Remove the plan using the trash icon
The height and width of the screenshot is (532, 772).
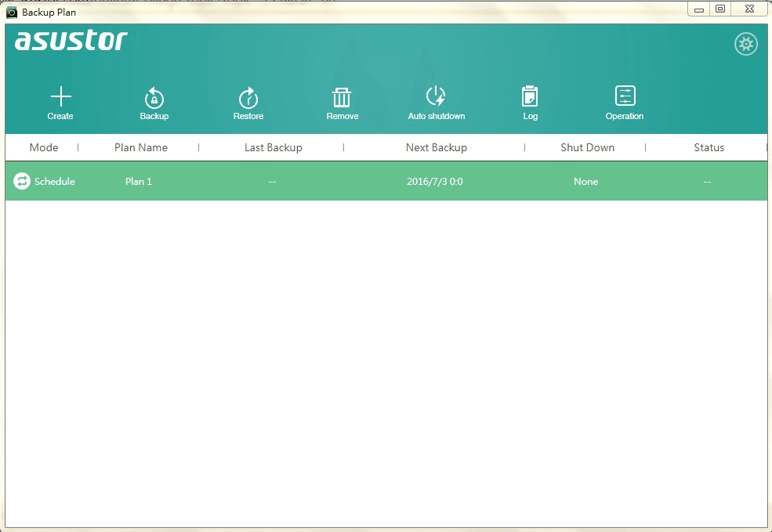[342, 98]
